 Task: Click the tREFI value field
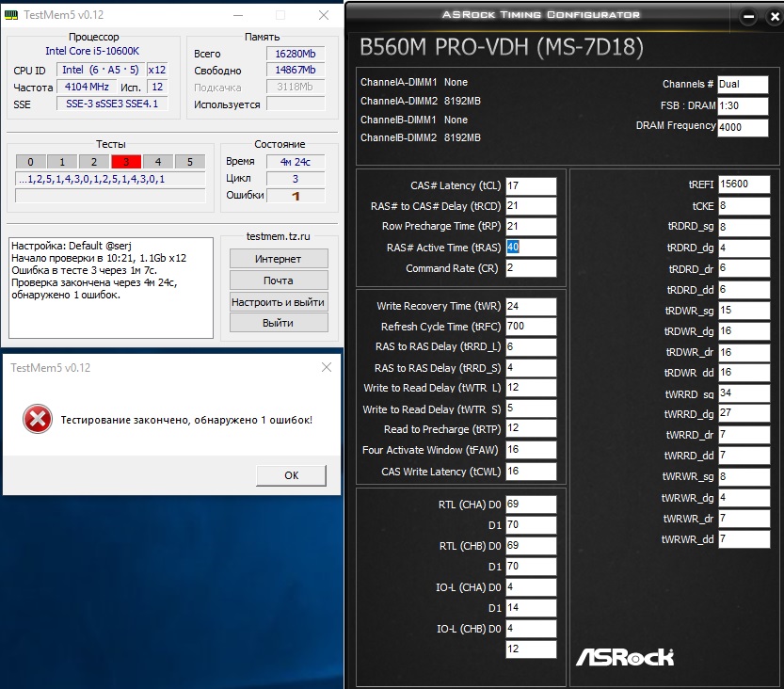point(744,184)
